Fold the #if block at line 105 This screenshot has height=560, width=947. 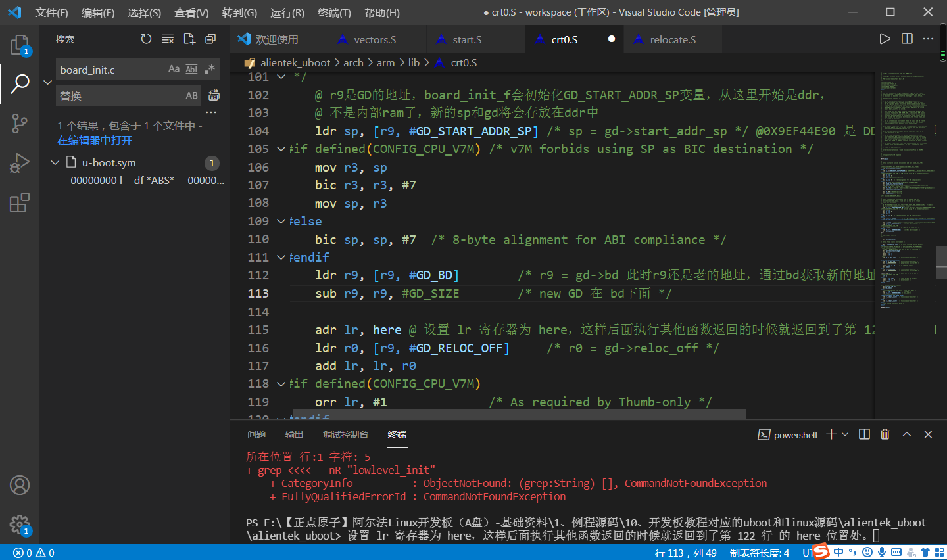tap(281, 149)
